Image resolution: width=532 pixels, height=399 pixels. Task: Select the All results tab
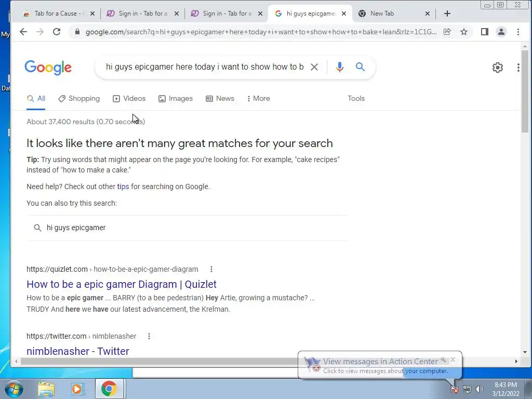coord(36,99)
